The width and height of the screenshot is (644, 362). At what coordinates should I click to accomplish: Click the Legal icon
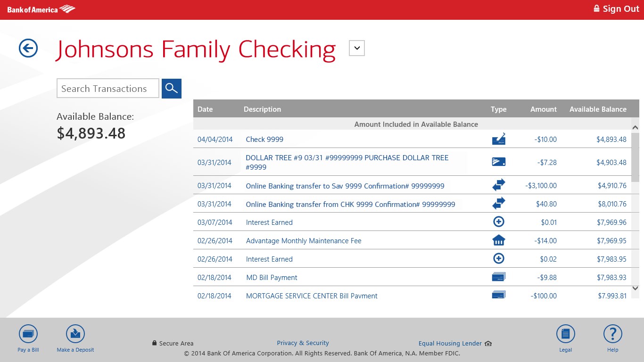[x=565, y=333]
